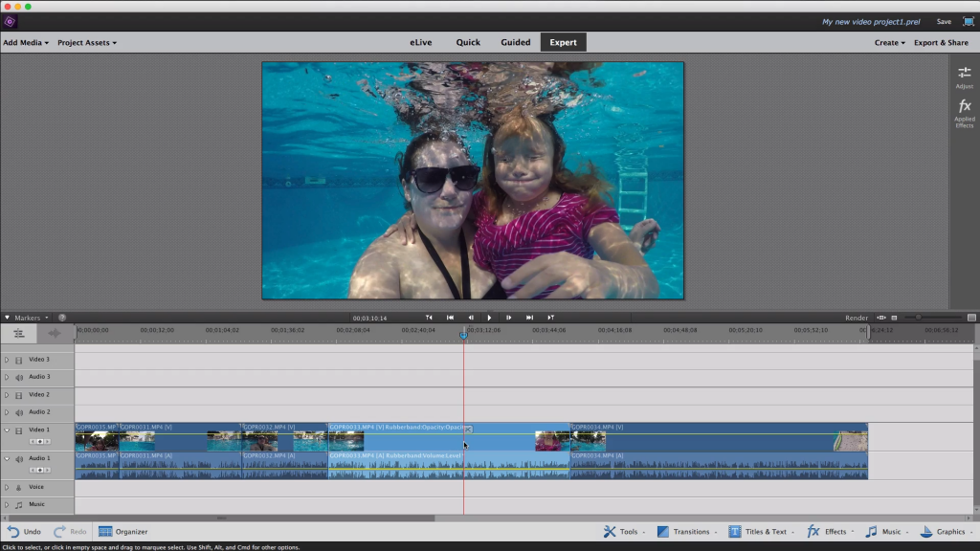Click the maximize timeline icon at far right

click(971, 318)
